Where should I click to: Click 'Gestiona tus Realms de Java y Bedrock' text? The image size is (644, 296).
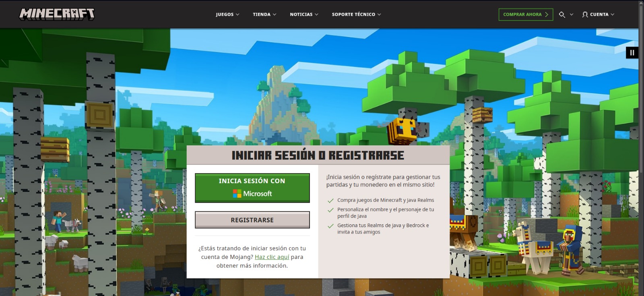click(383, 229)
